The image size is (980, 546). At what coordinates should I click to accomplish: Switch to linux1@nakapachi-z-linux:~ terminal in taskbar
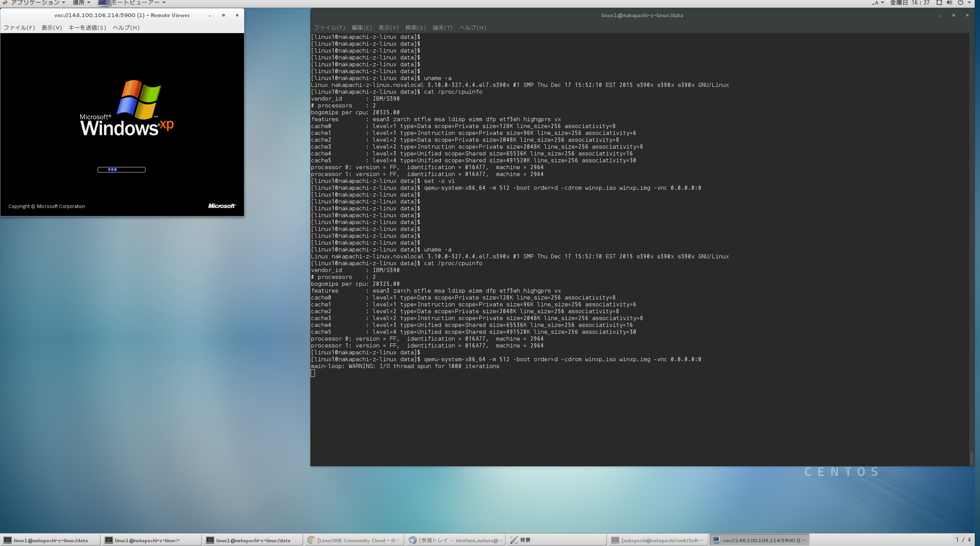(x=151, y=540)
